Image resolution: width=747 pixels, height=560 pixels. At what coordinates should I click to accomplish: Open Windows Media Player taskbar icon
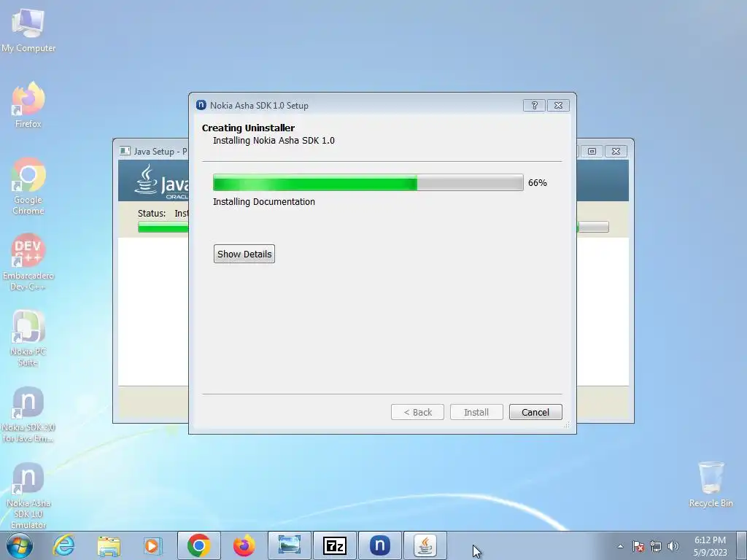pyautogui.click(x=153, y=545)
